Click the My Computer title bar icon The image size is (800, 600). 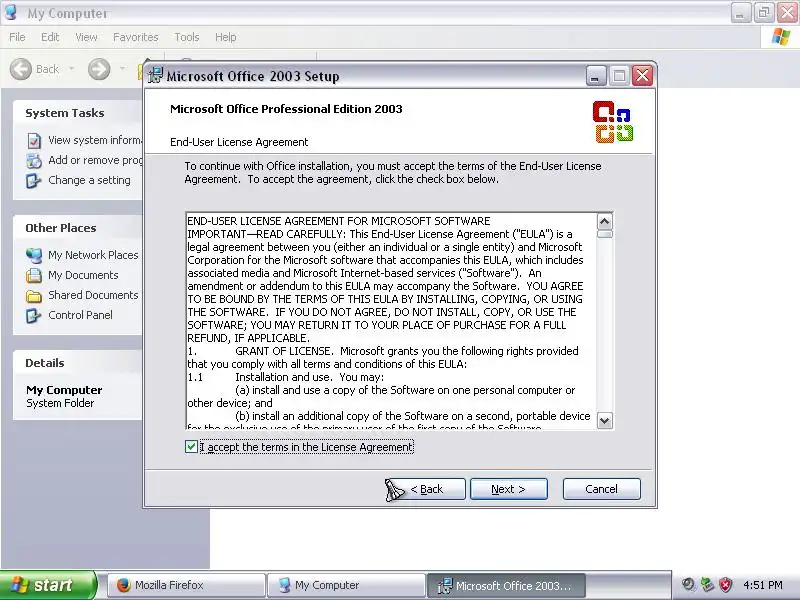click(x=12, y=12)
